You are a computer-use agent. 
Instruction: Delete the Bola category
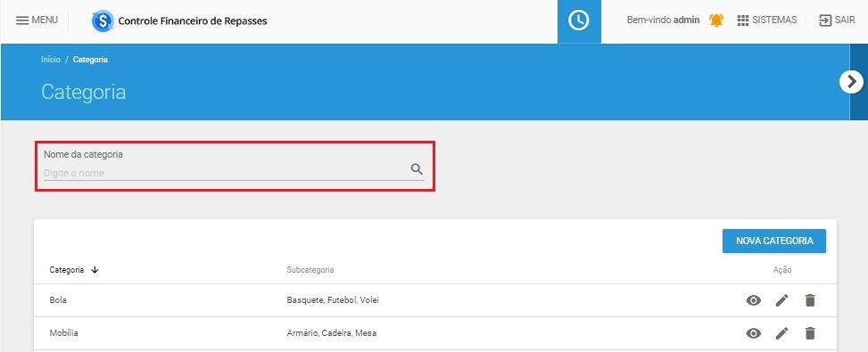click(810, 300)
